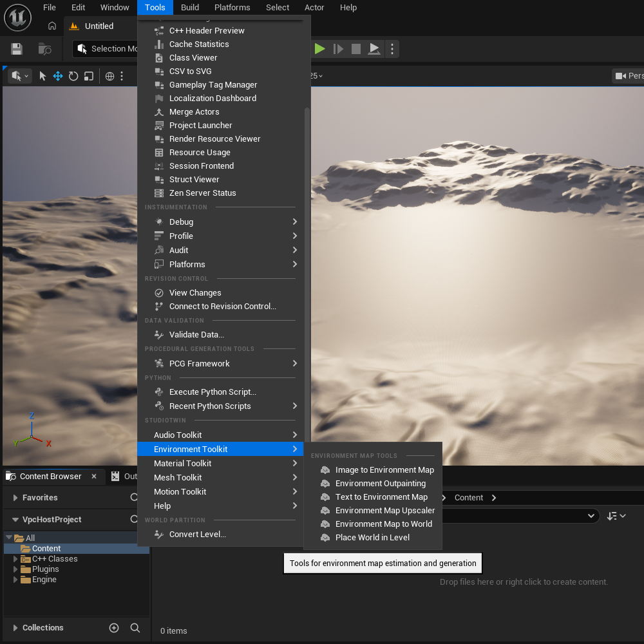The image size is (644, 644).
Task: Select Place World in Level
Action: click(373, 538)
